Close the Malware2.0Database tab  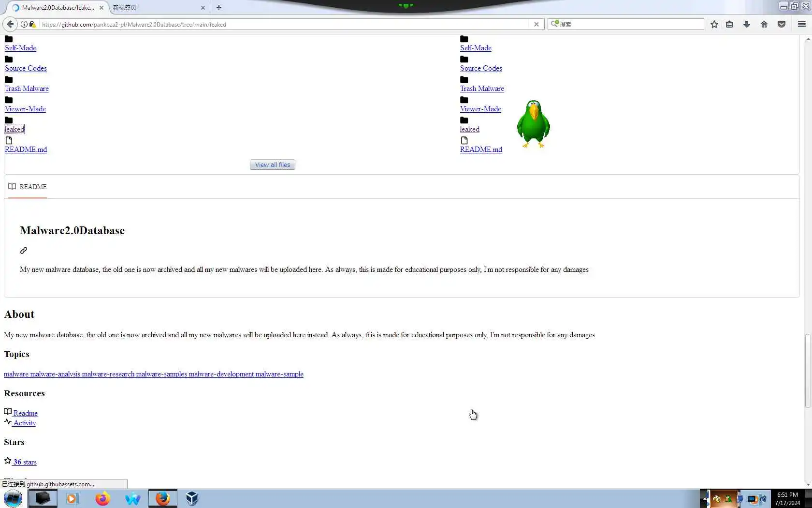tap(101, 8)
